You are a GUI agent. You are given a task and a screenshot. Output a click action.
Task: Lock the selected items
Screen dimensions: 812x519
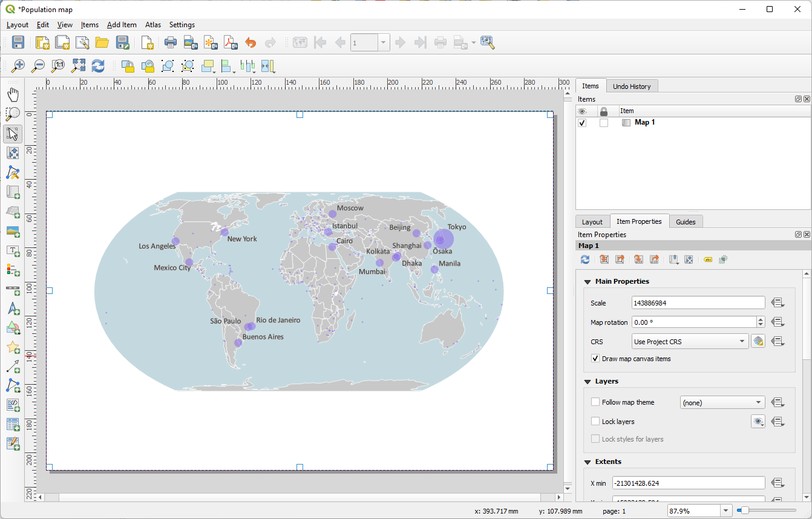pyautogui.click(x=128, y=66)
